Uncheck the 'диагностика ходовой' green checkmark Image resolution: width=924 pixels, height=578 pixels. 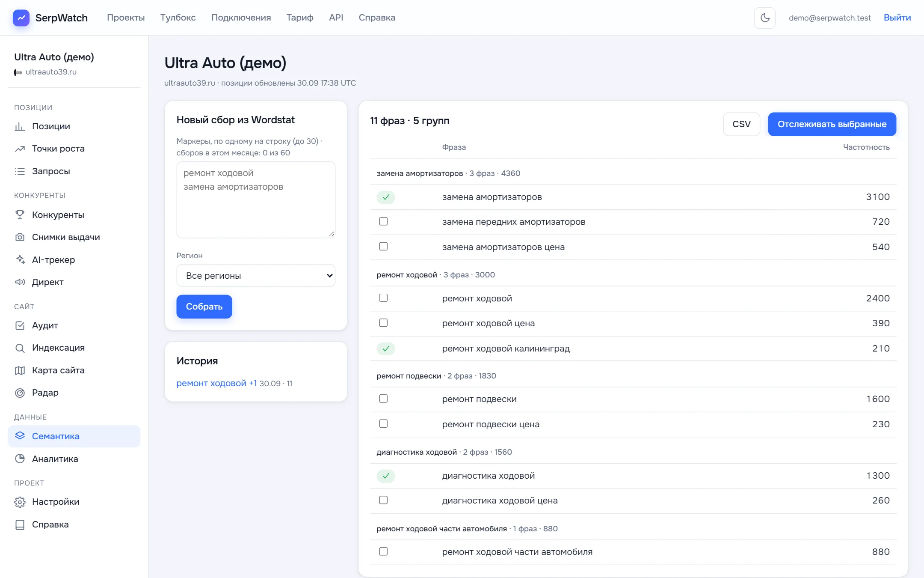pyautogui.click(x=386, y=476)
